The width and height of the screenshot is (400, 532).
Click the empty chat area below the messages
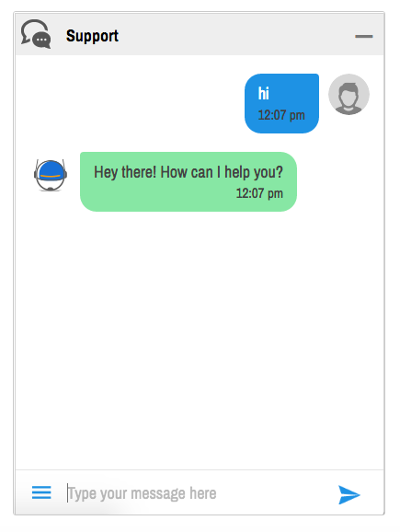pyautogui.click(x=200, y=340)
